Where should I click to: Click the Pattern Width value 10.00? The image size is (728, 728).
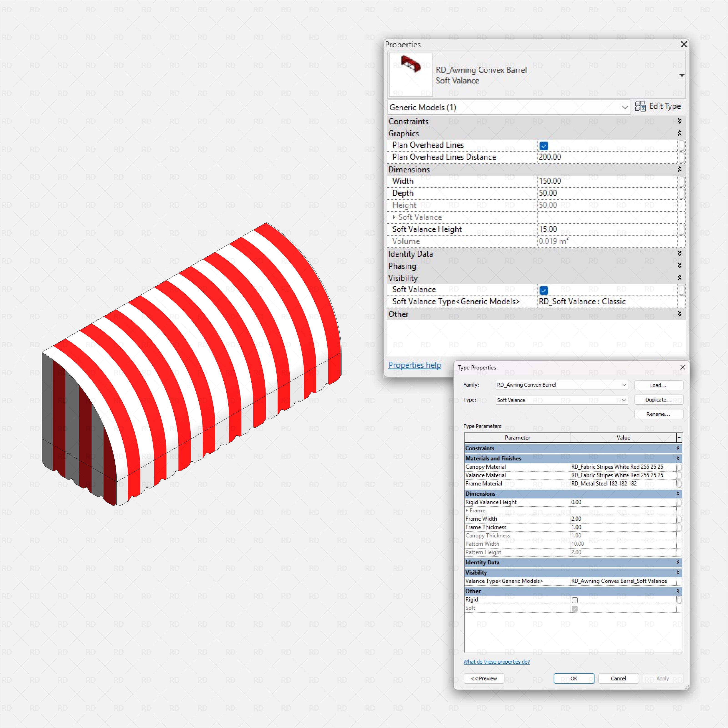[x=623, y=544]
